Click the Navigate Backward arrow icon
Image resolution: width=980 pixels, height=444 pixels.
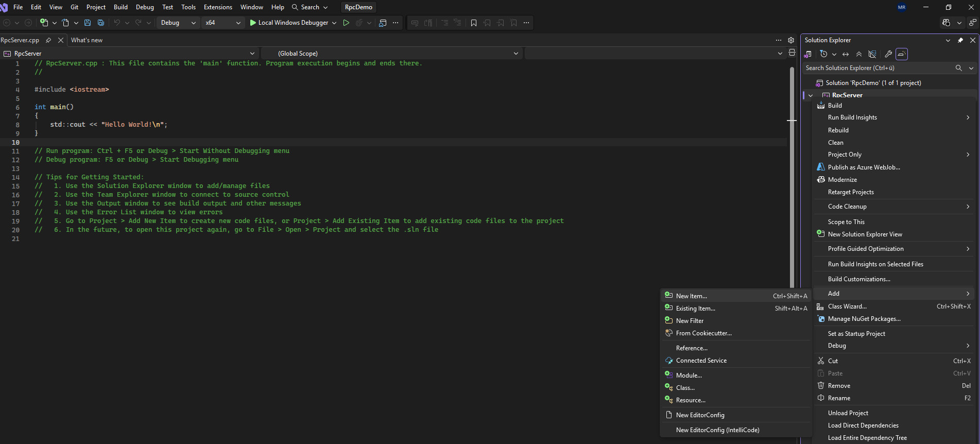tap(7, 23)
